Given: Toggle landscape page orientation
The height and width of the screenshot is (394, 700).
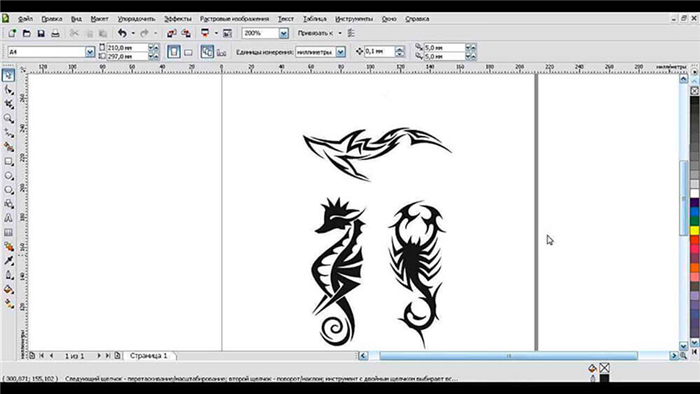Looking at the screenshot, I should (188, 52).
